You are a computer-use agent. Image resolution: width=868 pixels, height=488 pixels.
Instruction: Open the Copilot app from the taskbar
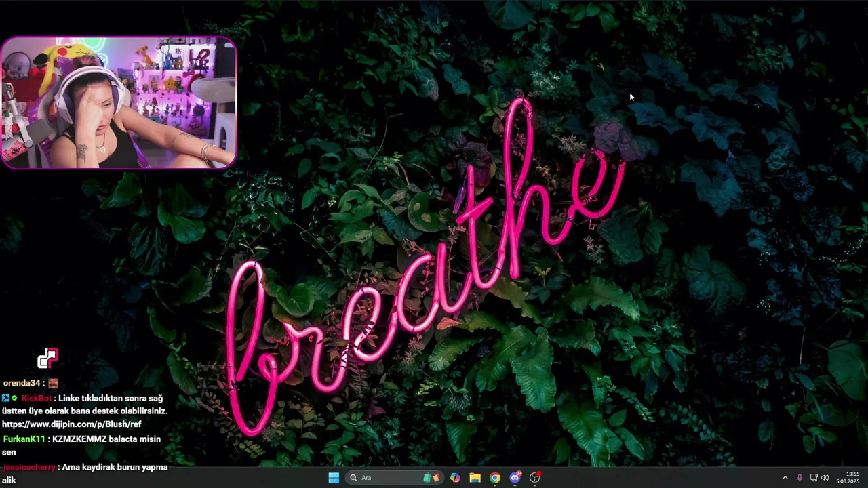coord(455,478)
